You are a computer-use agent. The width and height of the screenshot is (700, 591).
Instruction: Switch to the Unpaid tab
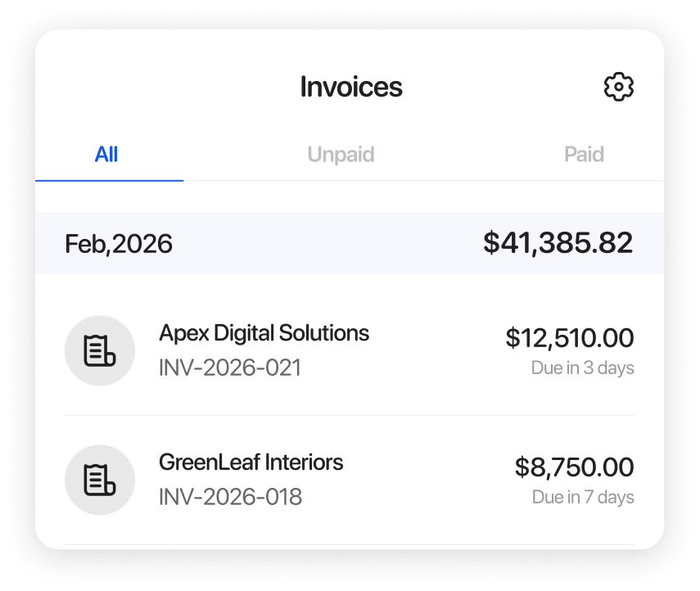coord(341,155)
